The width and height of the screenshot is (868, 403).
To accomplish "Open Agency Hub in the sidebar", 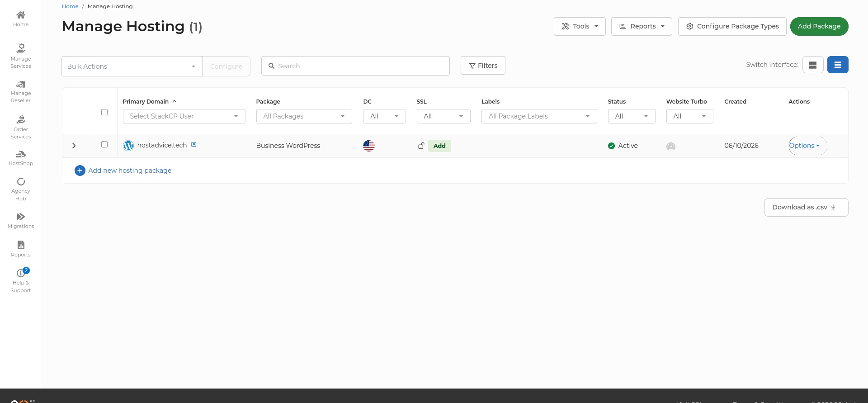I will (21, 190).
